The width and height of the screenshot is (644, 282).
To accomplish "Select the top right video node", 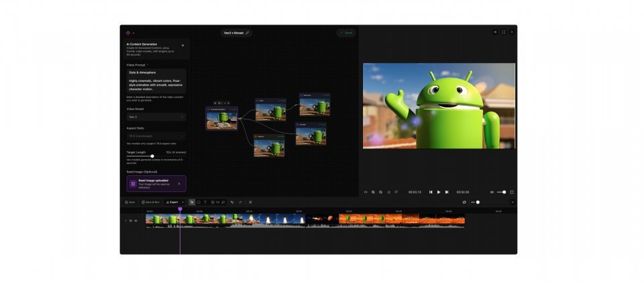I will click(314, 106).
